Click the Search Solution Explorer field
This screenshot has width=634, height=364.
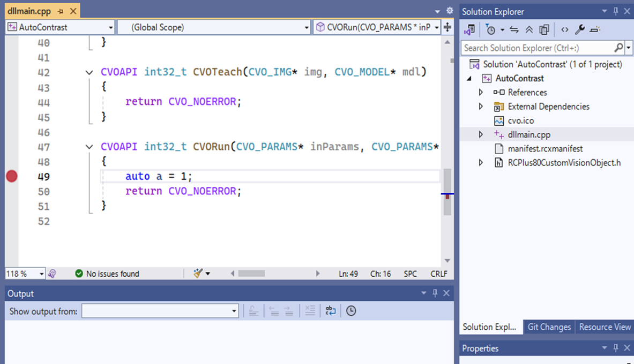tap(536, 48)
